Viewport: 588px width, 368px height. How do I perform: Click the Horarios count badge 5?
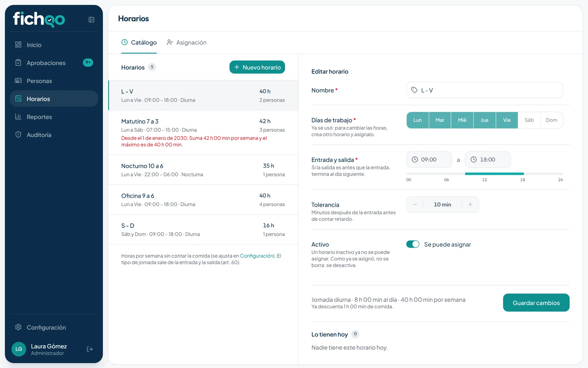coord(152,67)
